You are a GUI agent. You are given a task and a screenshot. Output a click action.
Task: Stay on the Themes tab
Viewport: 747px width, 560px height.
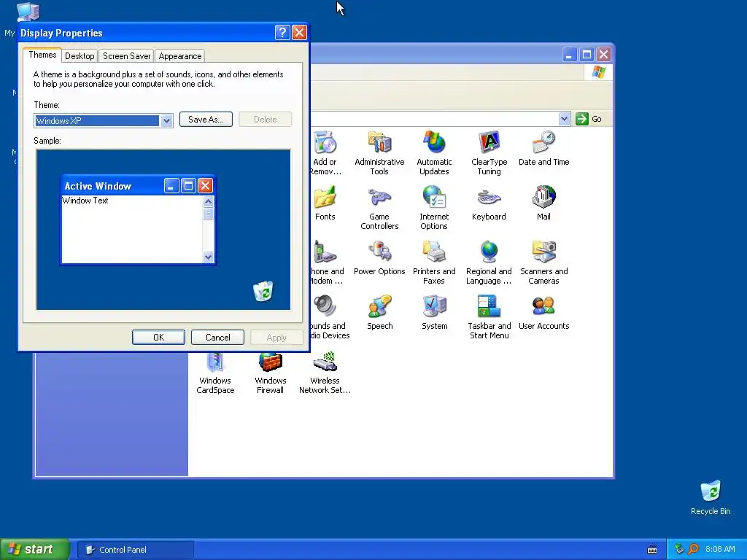click(x=42, y=55)
